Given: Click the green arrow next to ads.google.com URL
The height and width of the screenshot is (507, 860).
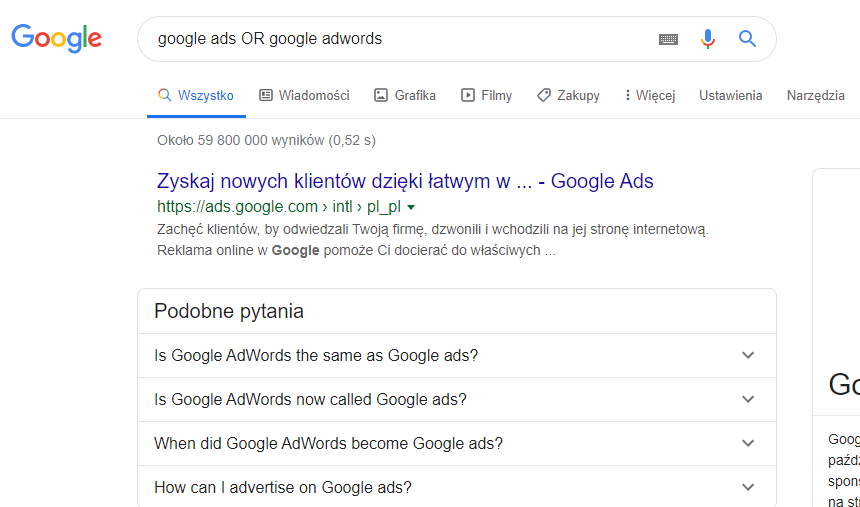Looking at the screenshot, I should point(411,207).
